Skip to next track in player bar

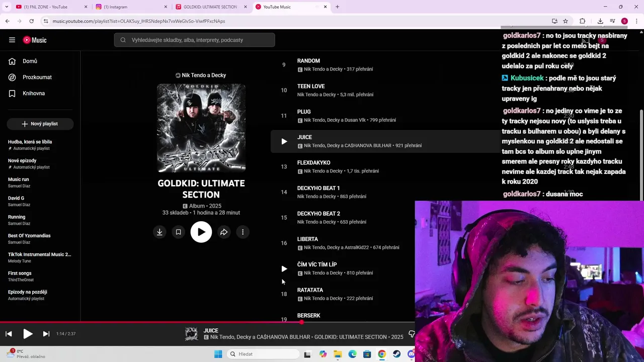click(46, 333)
